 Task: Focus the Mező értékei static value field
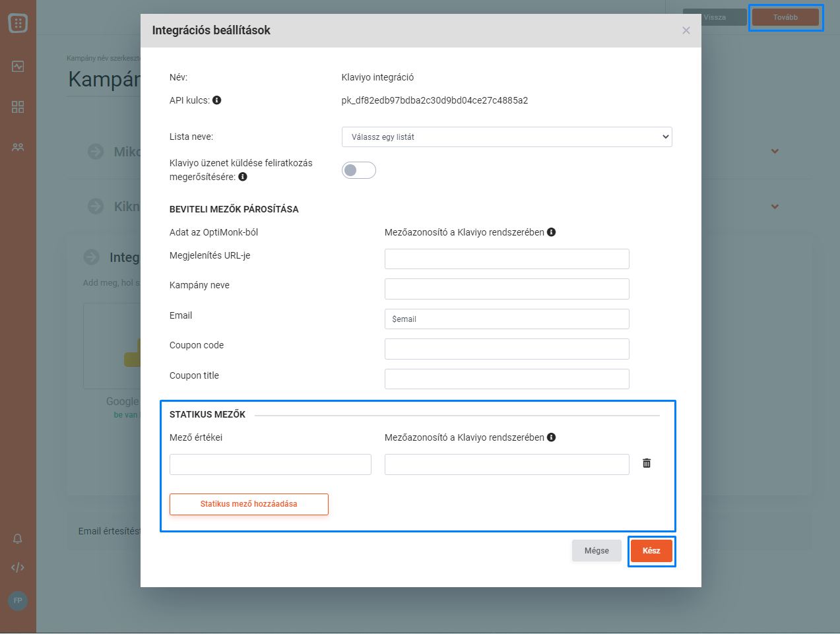click(271, 464)
